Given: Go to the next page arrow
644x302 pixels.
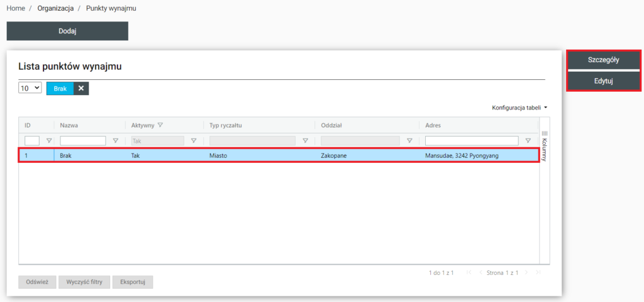Looking at the screenshot, I should (526, 272).
